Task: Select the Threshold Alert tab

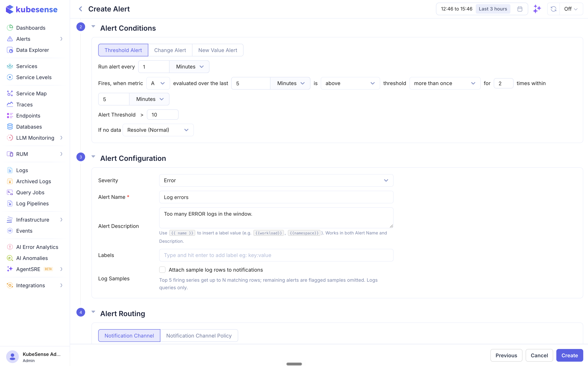Action: tap(123, 50)
